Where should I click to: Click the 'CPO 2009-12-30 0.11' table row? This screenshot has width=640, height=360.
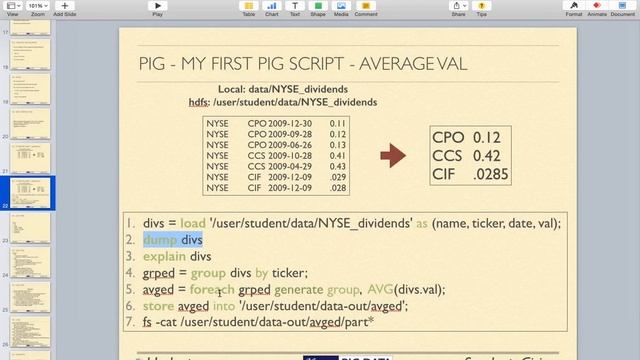coord(276,123)
